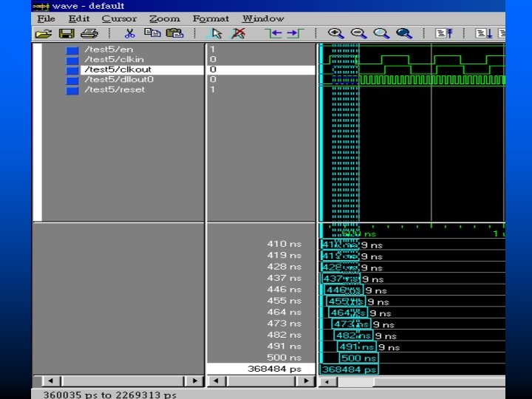Click the Delete Cursor icon
The width and height of the screenshot is (532, 399).
[x=238, y=33]
